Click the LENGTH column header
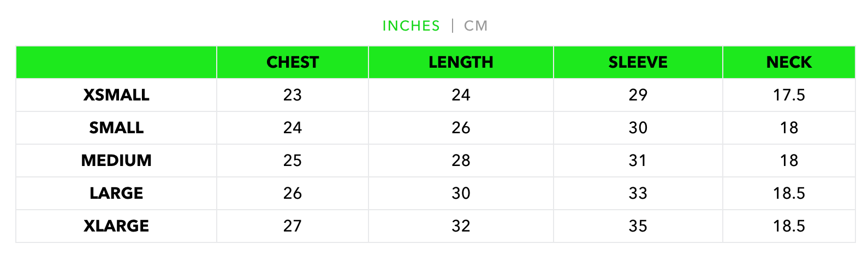868x261 pixels. [461, 62]
